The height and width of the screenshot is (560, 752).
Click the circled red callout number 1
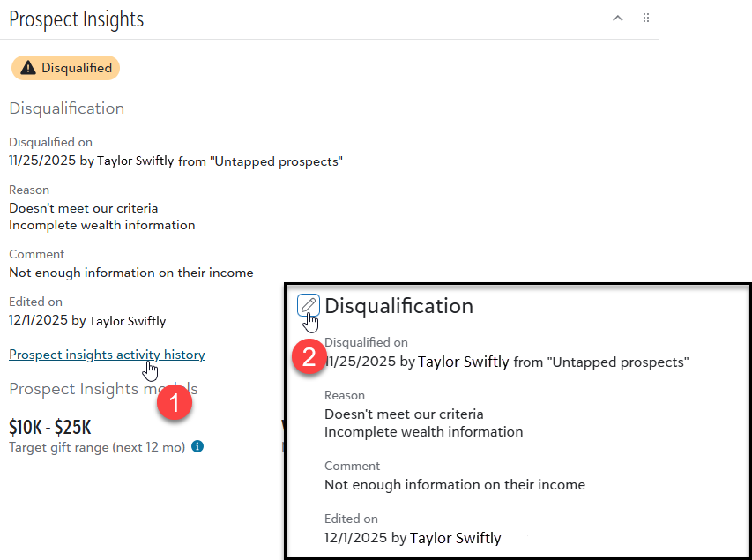pos(175,402)
